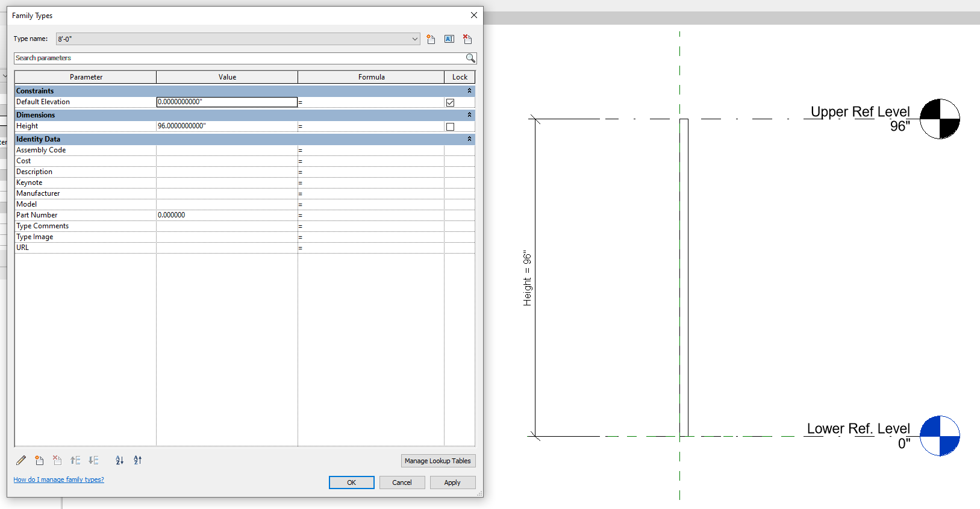Click the Move Parameter Up icon
Viewport: 980px width, 509px height.
[x=75, y=461]
